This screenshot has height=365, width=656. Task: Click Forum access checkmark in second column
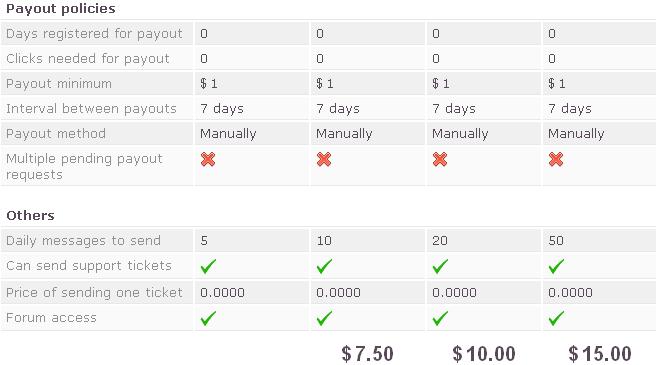[x=324, y=318]
